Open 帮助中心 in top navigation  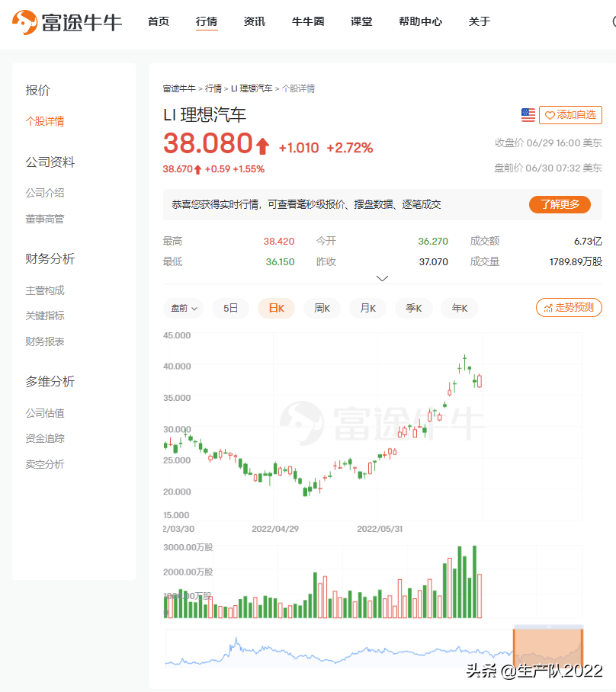point(420,21)
